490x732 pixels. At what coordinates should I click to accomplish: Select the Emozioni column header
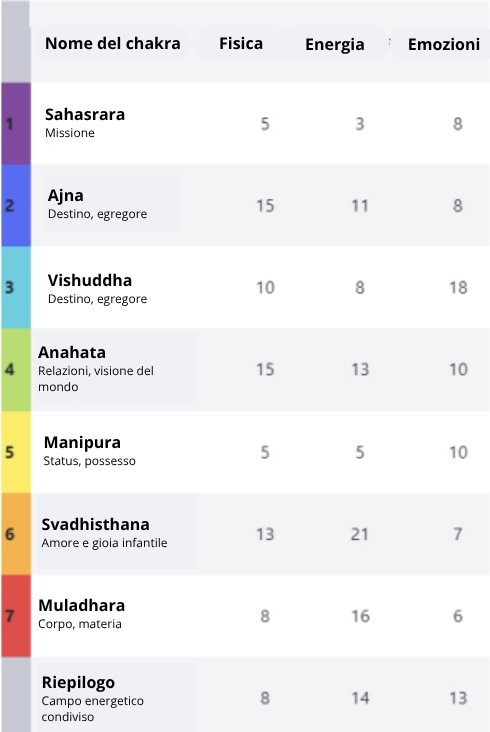click(443, 44)
